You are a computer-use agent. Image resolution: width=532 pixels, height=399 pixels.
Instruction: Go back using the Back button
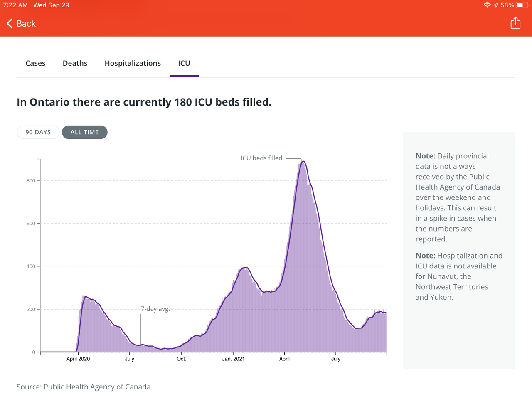[21, 24]
